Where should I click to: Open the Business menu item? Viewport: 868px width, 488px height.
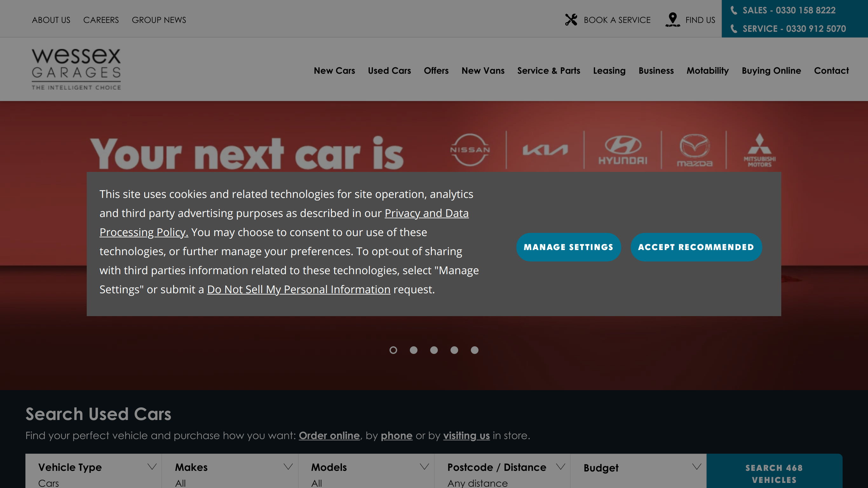pos(656,71)
